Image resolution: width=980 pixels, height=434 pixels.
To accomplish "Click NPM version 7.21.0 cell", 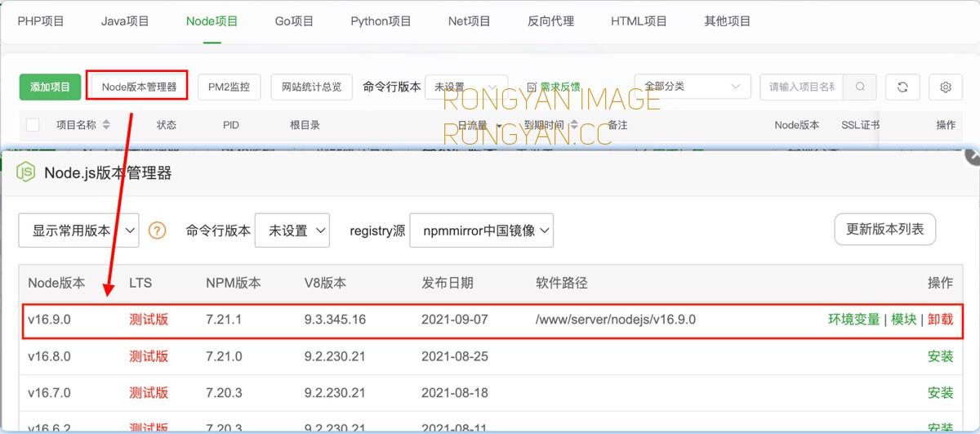I will coord(224,356).
